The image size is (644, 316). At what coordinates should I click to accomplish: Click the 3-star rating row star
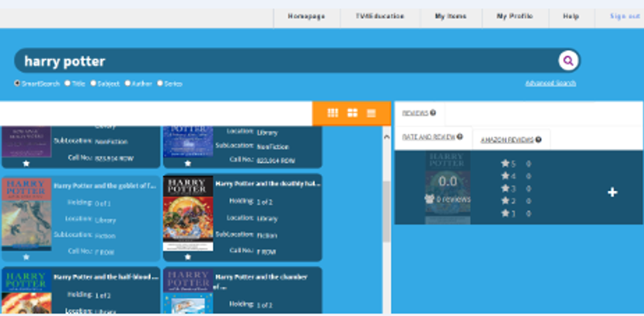[505, 188]
